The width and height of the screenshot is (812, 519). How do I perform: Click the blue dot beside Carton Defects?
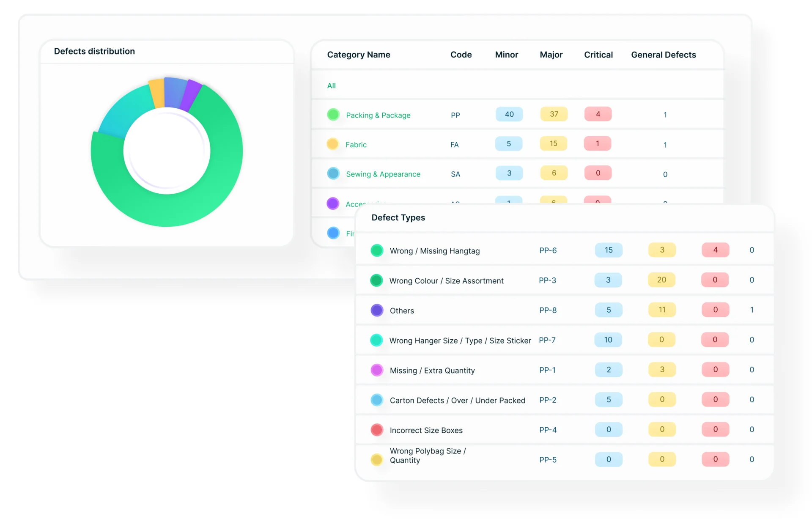(377, 400)
